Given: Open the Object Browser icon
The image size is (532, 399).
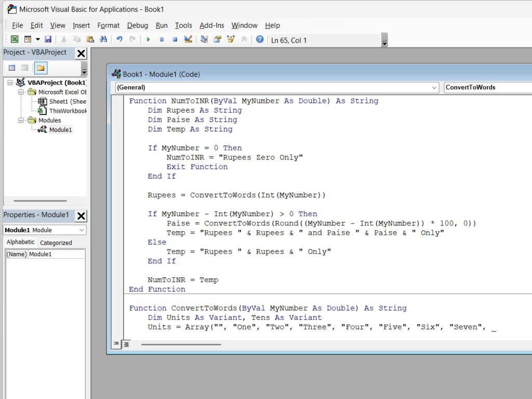Looking at the screenshot, I should [x=230, y=39].
